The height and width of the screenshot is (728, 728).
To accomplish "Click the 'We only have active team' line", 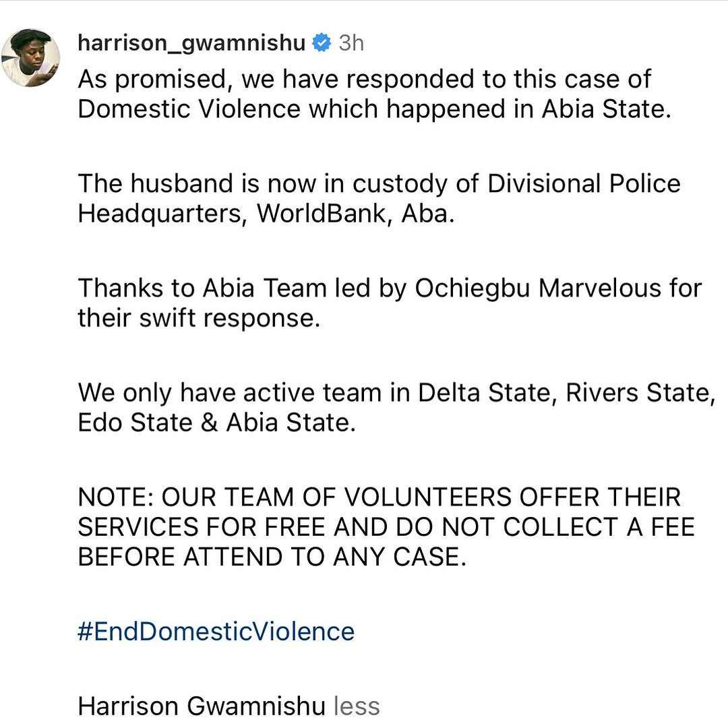I will tap(396, 393).
